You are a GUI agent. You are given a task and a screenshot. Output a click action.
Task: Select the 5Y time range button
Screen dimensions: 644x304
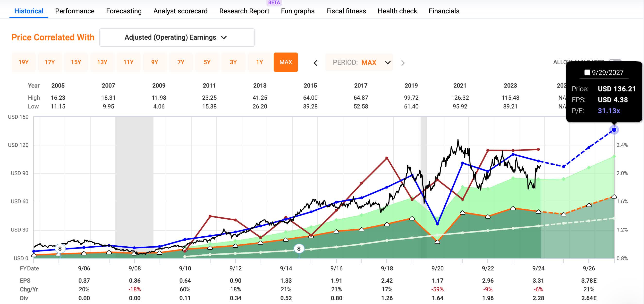207,62
